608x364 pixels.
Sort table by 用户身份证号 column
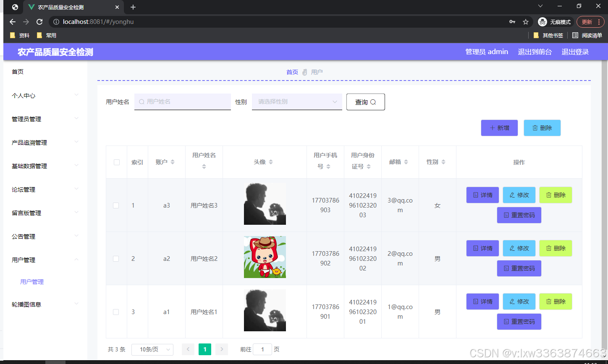(x=369, y=166)
